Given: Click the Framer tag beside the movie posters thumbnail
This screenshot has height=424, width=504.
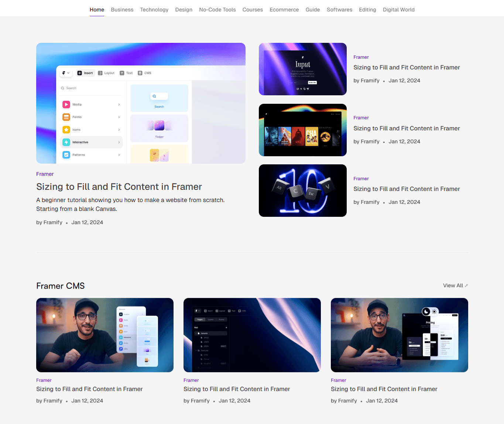Looking at the screenshot, I should coord(361,118).
